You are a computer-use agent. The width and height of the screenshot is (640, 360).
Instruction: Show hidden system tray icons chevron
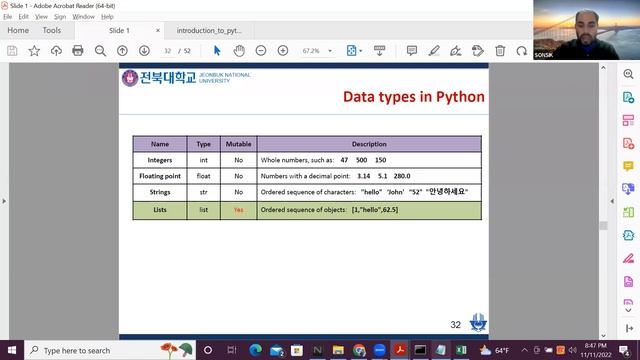524,350
